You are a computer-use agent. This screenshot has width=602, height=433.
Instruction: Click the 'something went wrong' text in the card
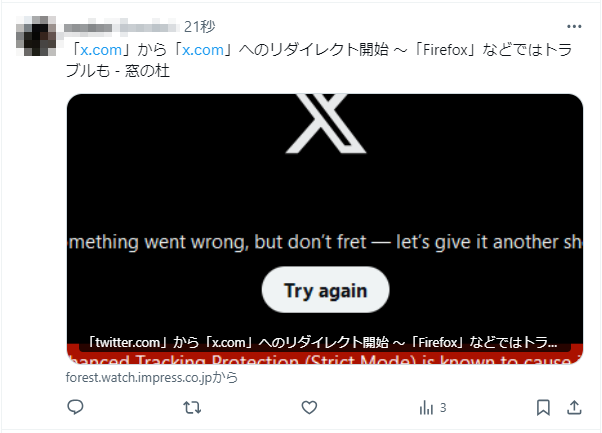point(325,242)
